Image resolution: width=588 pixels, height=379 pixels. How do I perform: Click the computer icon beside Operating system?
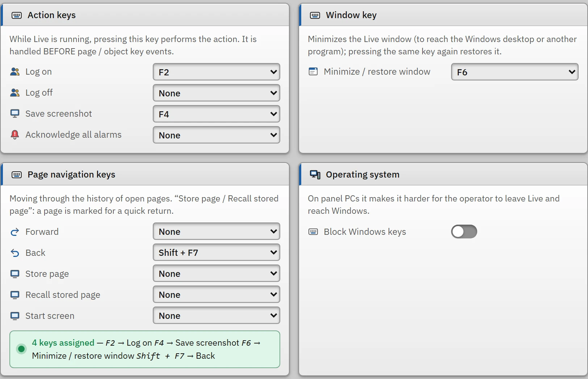point(315,175)
